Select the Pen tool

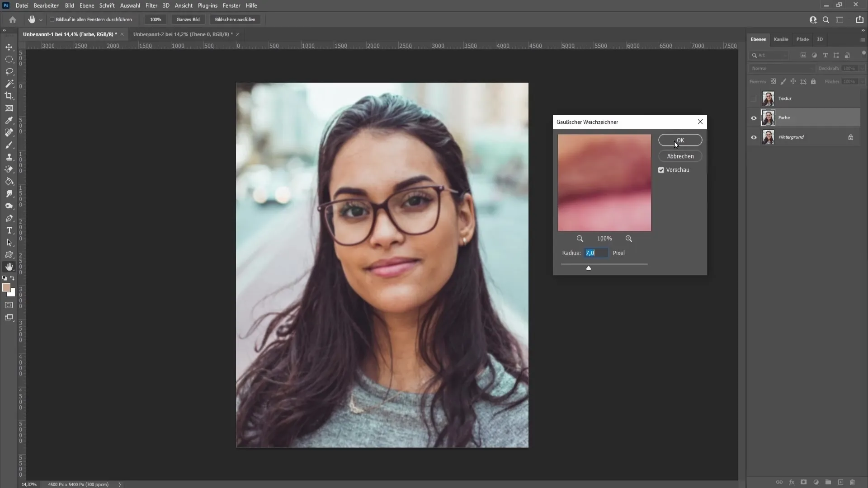tap(9, 218)
